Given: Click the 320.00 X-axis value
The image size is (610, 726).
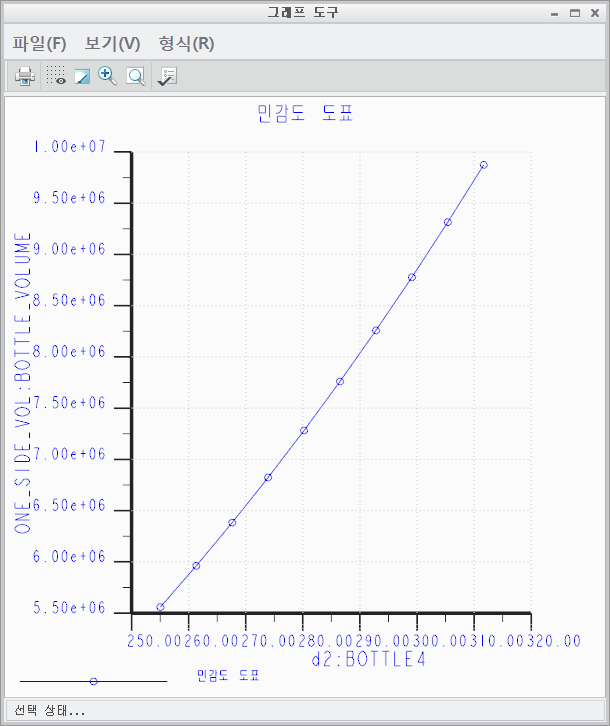Looking at the screenshot, I should click(x=554, y=641).
